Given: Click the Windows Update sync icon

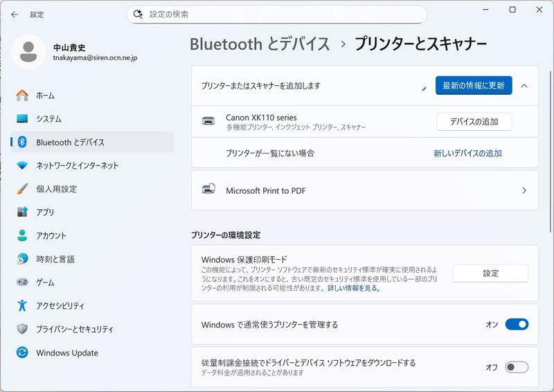Looking at the screenshot, I should 22,353.
